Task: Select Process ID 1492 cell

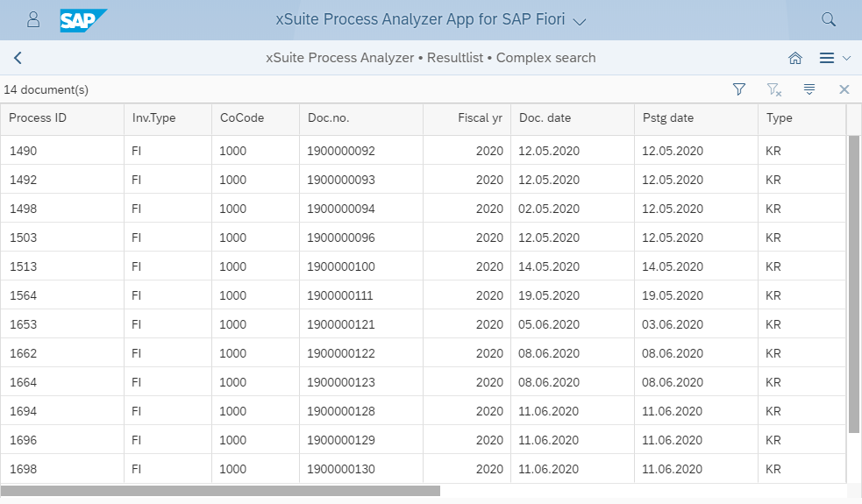Action: click(x=62, y=180)
